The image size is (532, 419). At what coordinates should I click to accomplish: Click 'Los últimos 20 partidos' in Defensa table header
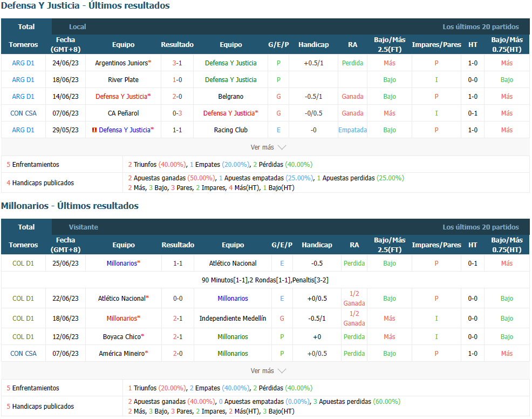coord(480,26)
